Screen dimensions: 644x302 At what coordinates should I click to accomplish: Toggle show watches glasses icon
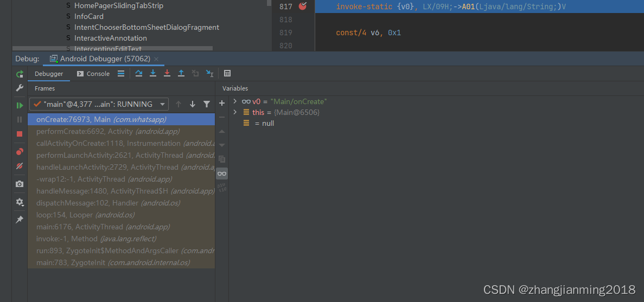click(222, 174)
